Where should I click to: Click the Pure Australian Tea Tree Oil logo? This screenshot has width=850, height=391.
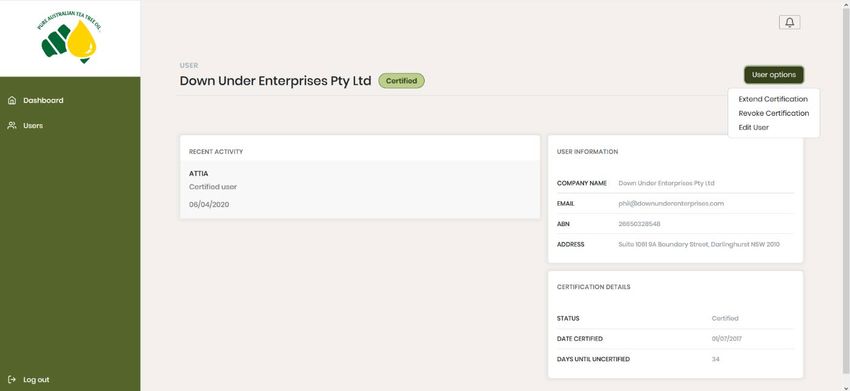[x=70, y=38]
